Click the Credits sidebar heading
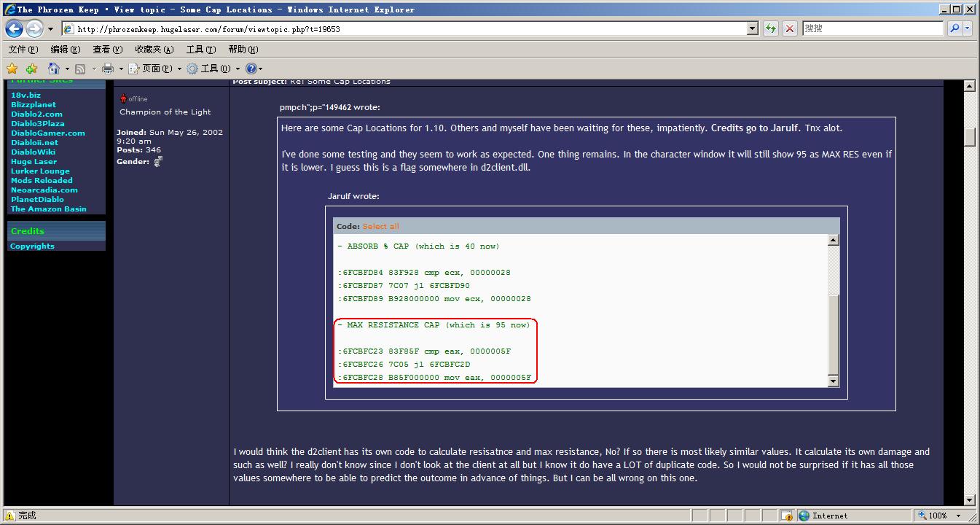The height and width of the screenshot is (525, 980). 28,231
